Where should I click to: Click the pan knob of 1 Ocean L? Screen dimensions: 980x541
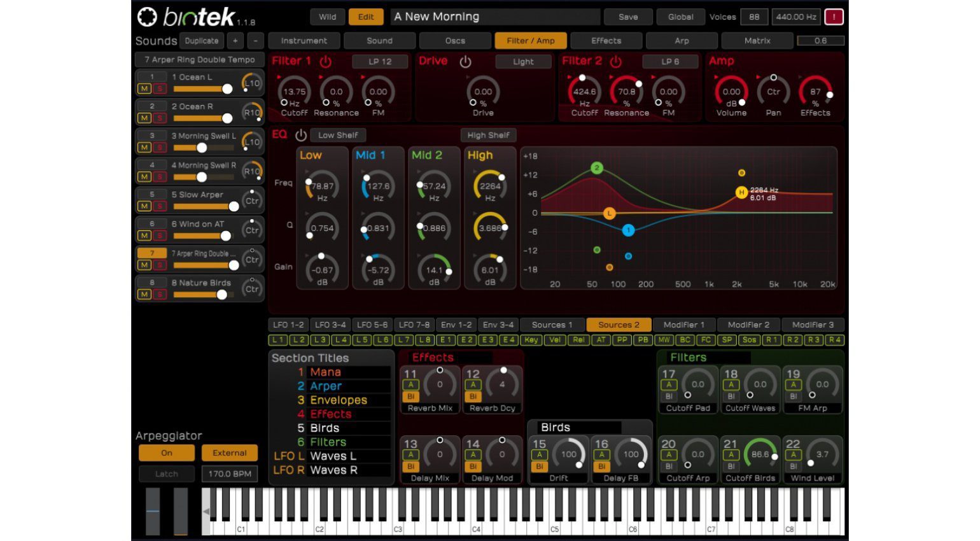point(252,83)
